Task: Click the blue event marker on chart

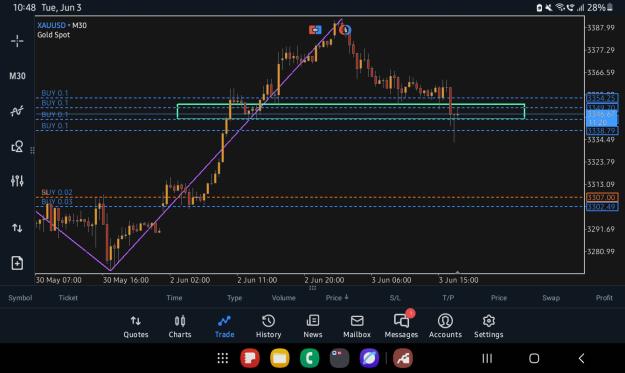Action: [x=345, y=29]
